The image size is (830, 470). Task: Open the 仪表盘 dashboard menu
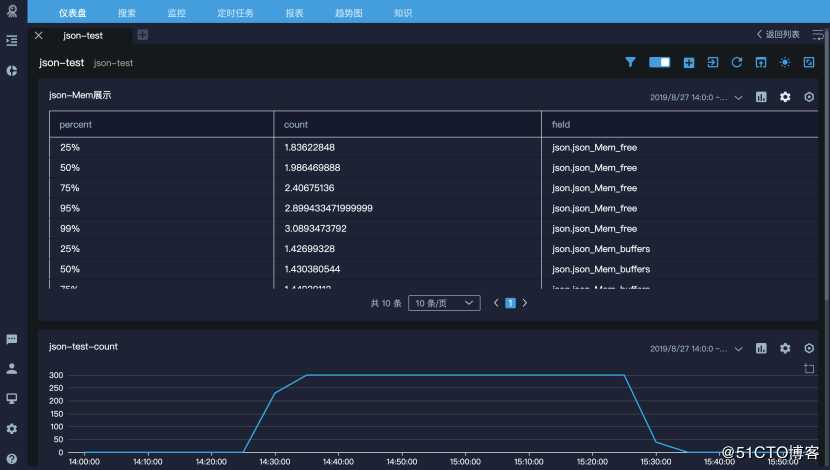point(73,13)
